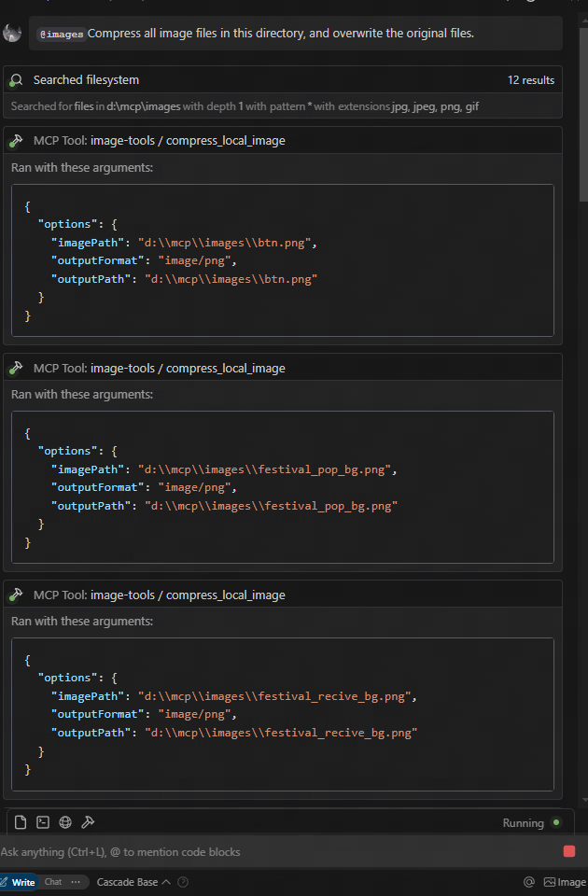588x896 pixels.
Task: Click the help question mark icon
Action: [183, 882]
